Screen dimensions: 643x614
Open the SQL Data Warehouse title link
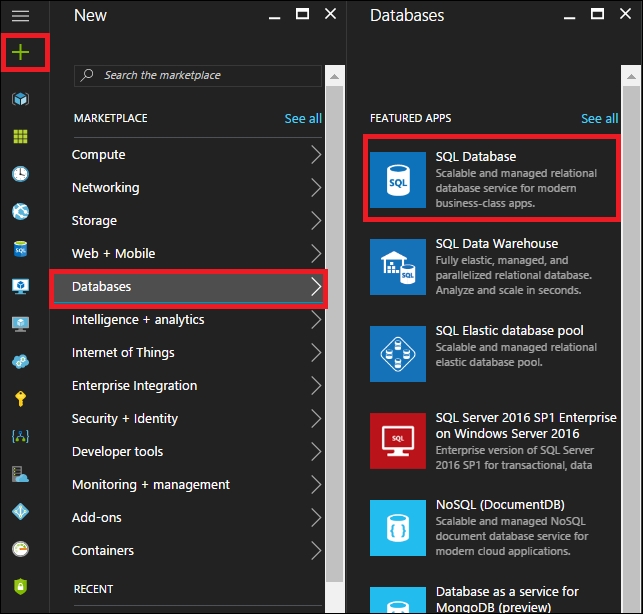tap(497, 243)
